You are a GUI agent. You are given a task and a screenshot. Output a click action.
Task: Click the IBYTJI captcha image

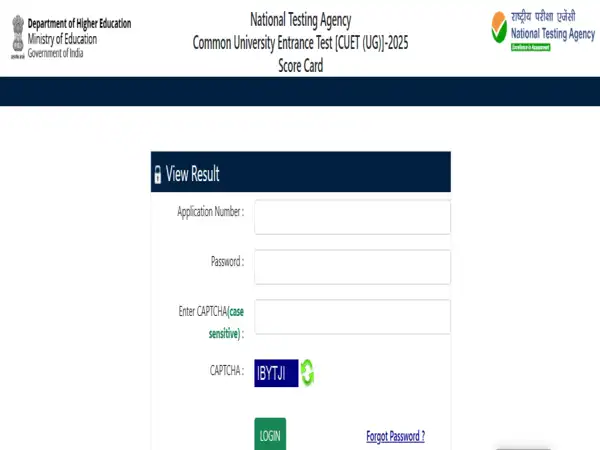(x=276, y=373)
